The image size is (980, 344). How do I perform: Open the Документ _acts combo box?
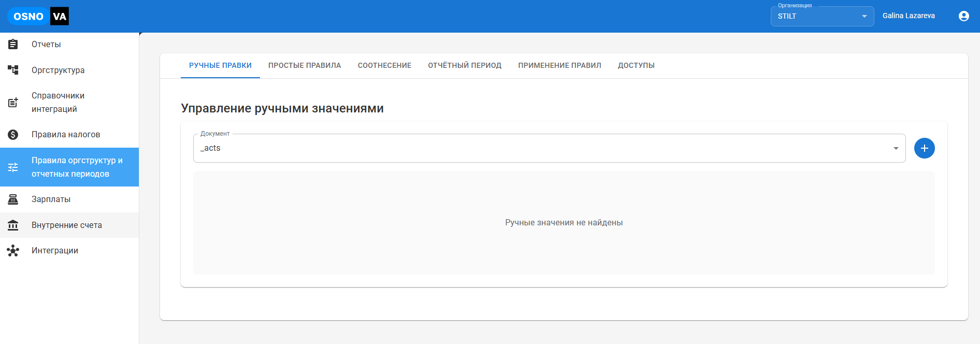549,148
